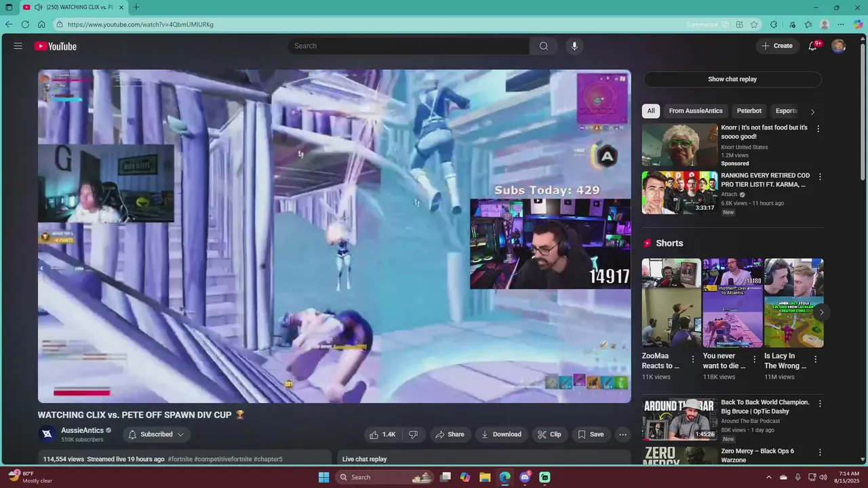Show hidden system tray icons
This screenshot has height=488, width=868.
point(768,477)
